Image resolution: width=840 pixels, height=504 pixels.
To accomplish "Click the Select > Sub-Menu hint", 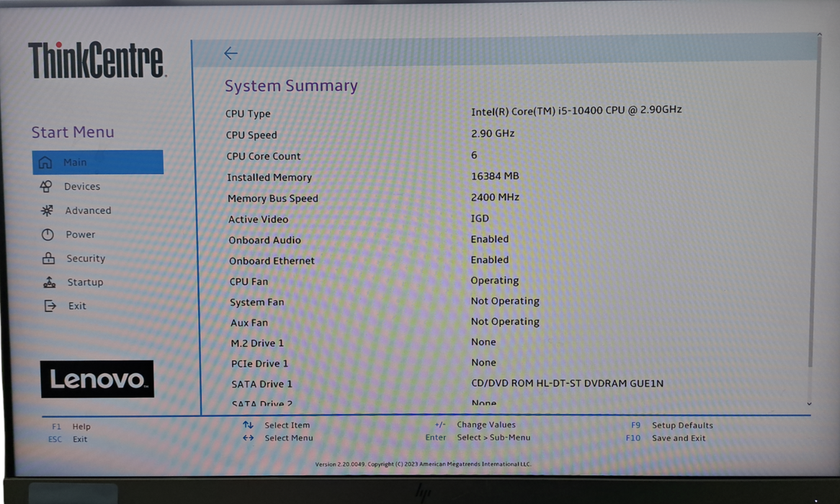I will 478,437.
